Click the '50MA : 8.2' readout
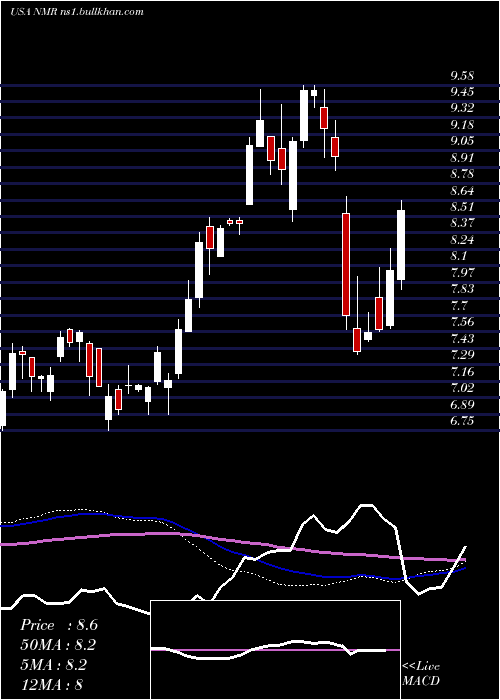This screenshot has width=500, height=700. 58,645
